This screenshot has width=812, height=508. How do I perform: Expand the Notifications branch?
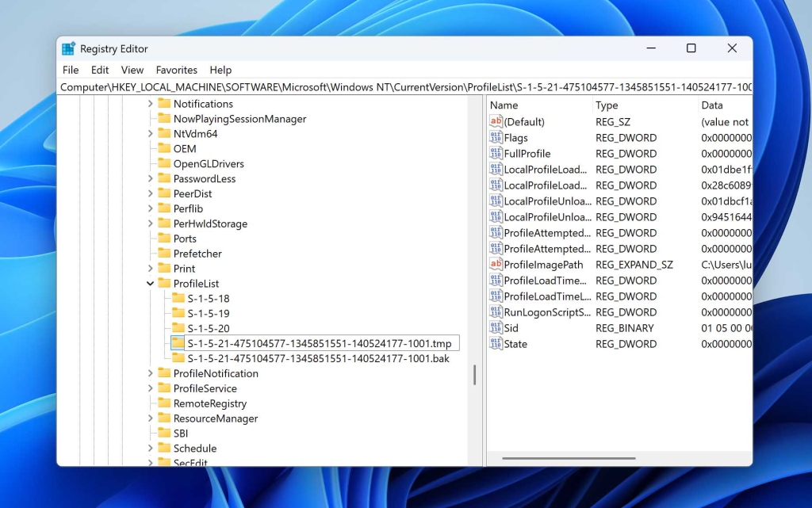tap(150, 103)
